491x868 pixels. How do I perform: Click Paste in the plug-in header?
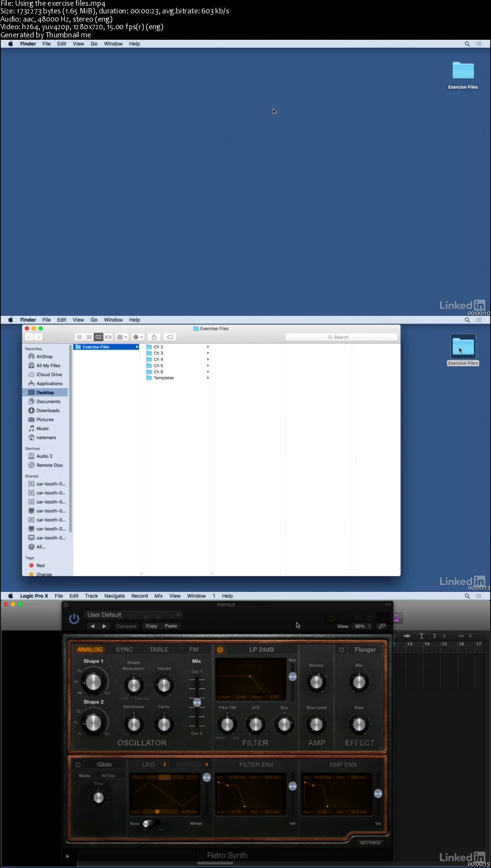(x=171, y=626)
